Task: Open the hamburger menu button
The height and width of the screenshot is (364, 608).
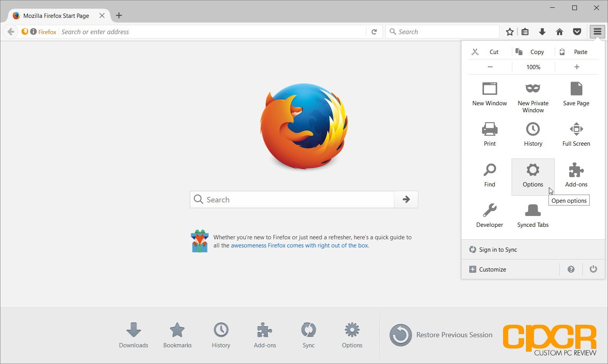Action: tap(597, 31)
